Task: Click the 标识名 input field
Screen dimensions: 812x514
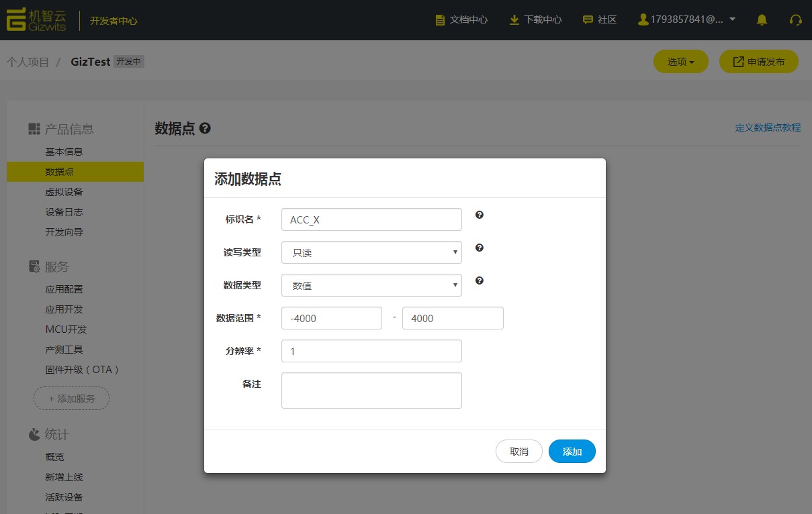Action: (371, 219)
